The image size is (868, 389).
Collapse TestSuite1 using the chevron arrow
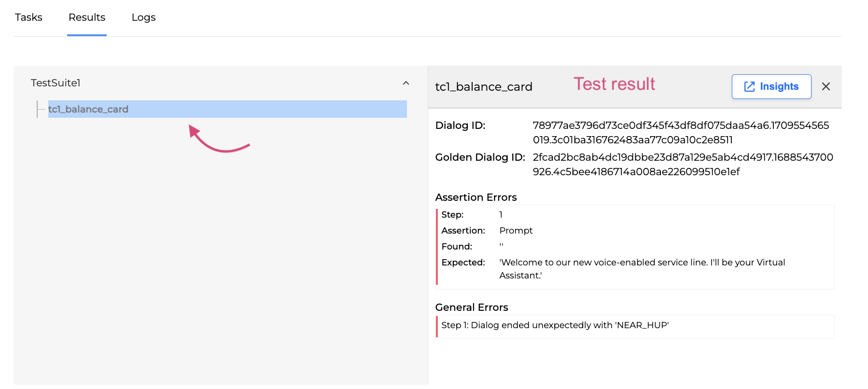coord(406,83)
